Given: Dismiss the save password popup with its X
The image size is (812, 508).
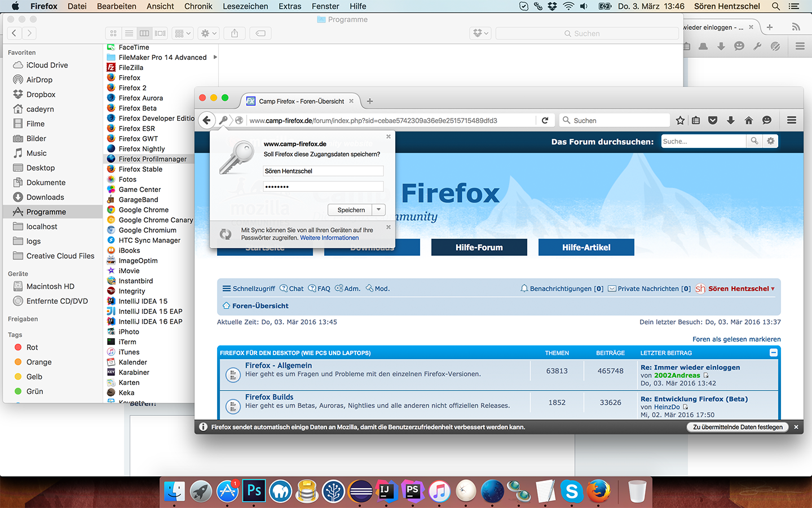Looking at the screenshot, I should [x=389, y=137].
